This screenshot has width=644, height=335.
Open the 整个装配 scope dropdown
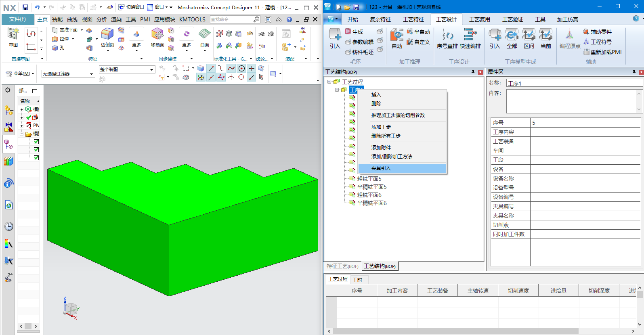(x=127, y=69)
